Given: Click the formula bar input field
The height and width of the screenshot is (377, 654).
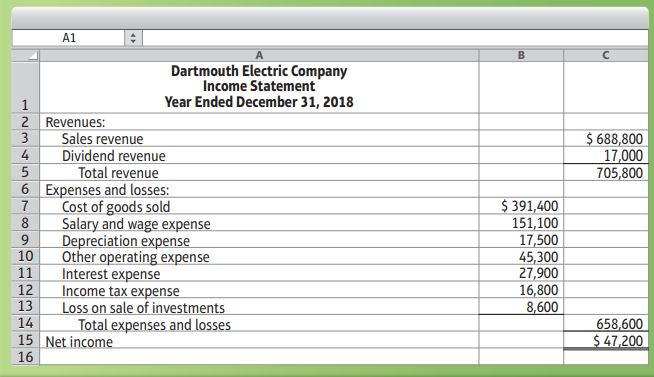Looking at the screenshot, I should (395, 38).
